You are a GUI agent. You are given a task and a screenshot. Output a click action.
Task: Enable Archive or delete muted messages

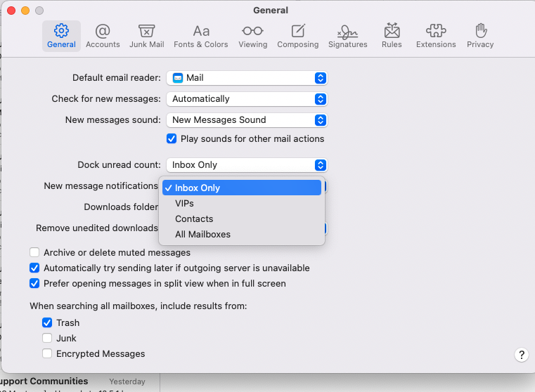[x=34, y=252]
